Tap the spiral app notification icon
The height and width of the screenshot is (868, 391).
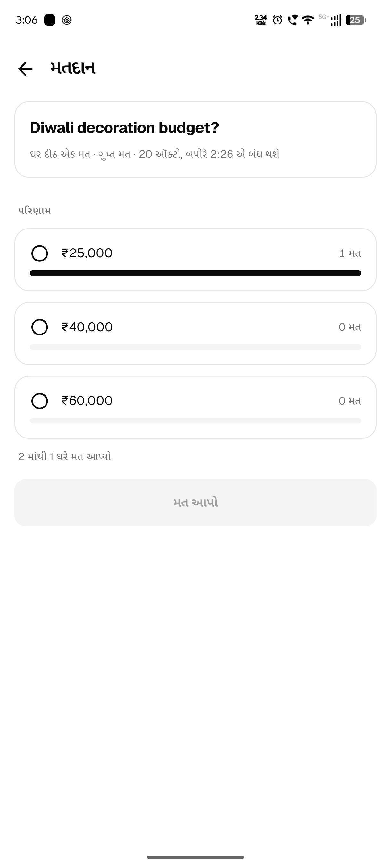(67, 20)
